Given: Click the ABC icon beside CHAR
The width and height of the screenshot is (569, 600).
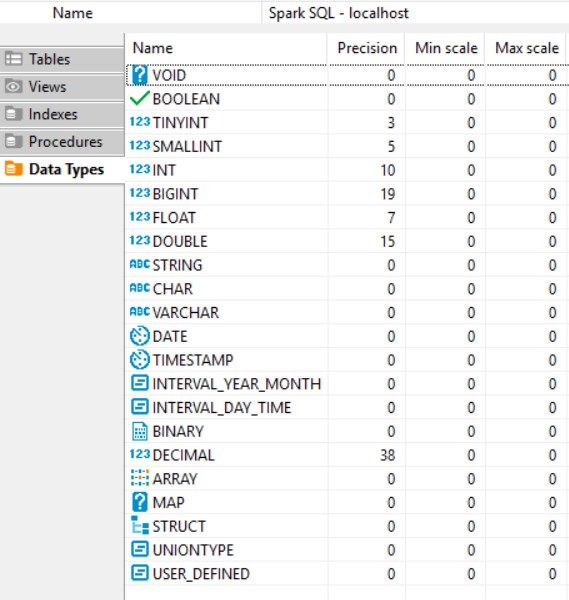Looking at the screenshot, I should click(140, 288).
